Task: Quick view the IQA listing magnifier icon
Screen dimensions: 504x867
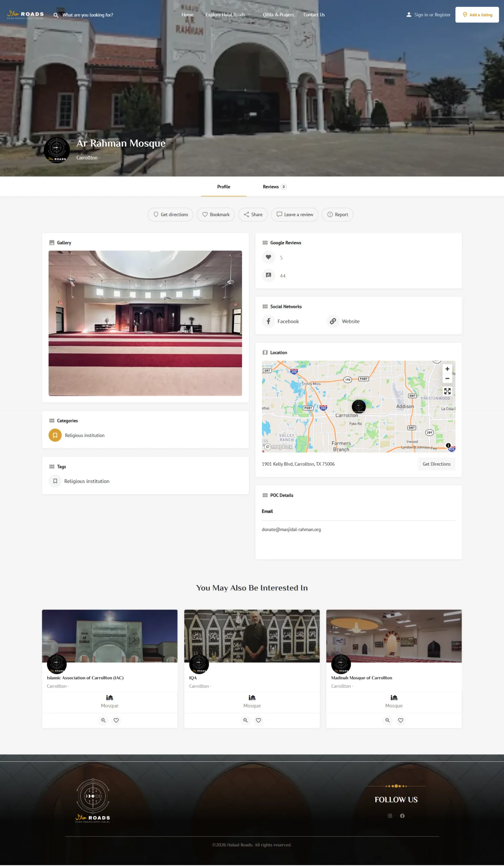Action: click(x=245, y=720)
